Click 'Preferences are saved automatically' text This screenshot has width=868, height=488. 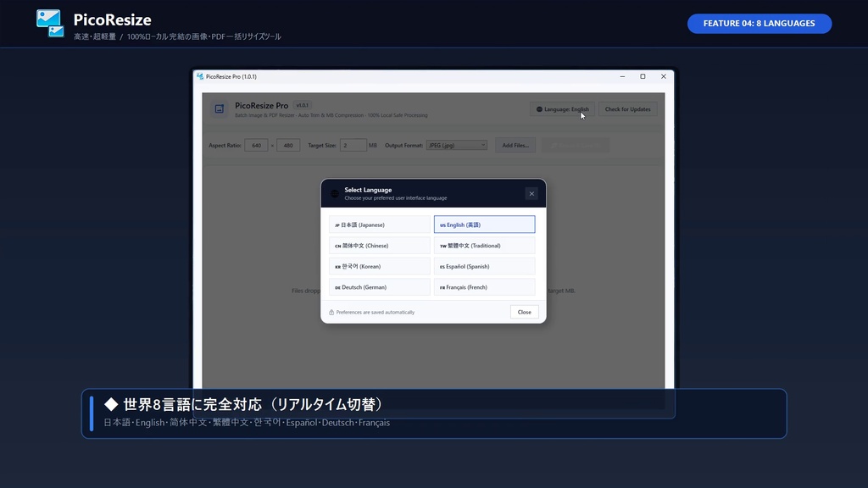point(376,313)
